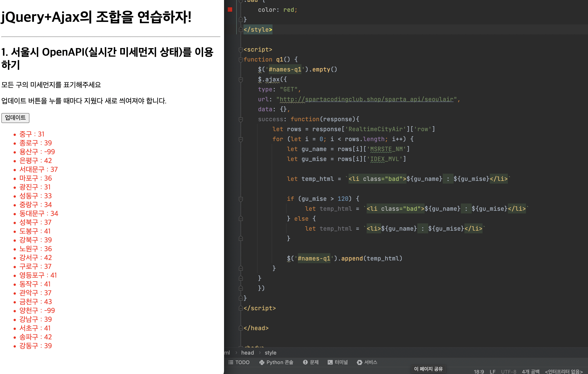Click the list item 중구 : 31
The width and height of the screenshot is (588, 374).
coord(32,134)
